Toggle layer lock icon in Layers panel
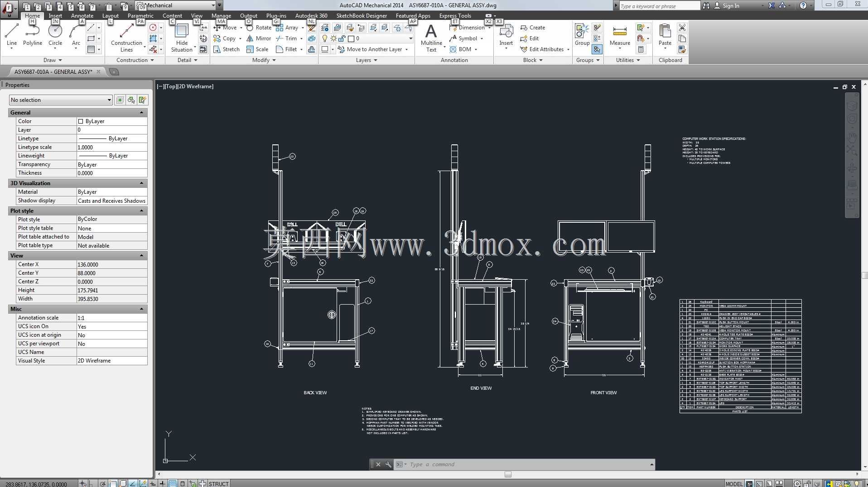868x487 pixels. [x=342, y=38]
